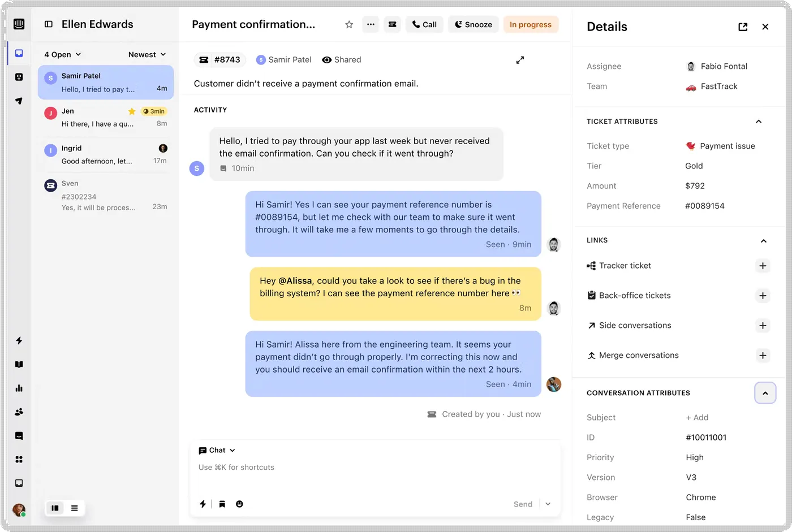Image resolution: width=792 pixels, height=532 pixels.
Task: Open Sven's ticket #2302234
Action: (106, 195)
